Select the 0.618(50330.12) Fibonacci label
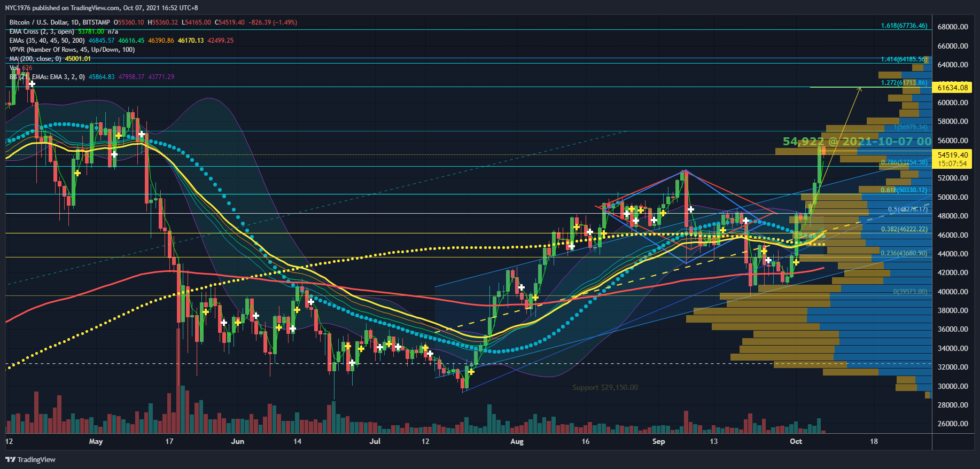 pyautogui.click(x=904, y=190)
